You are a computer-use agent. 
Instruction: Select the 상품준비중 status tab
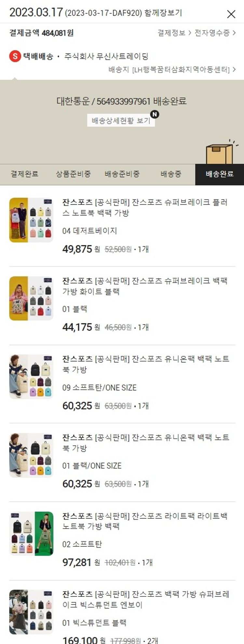[x=73, y=174]
